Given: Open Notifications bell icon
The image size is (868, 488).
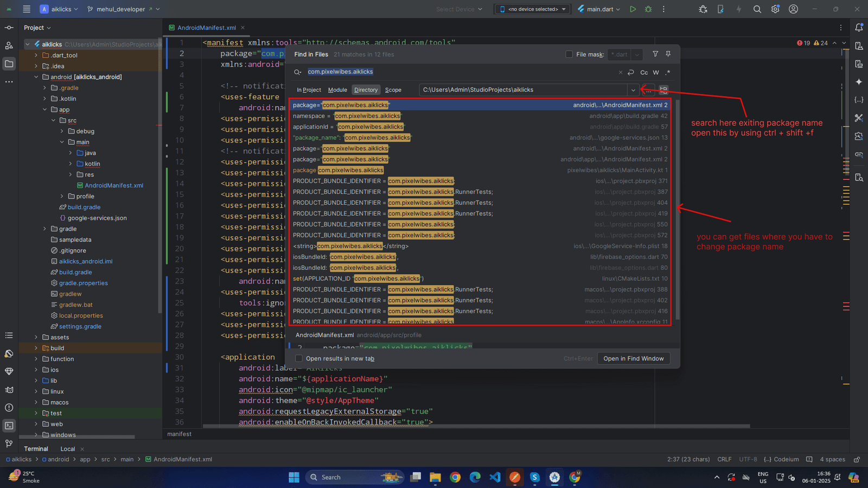Looking at the screenshot, I should 859,28.
